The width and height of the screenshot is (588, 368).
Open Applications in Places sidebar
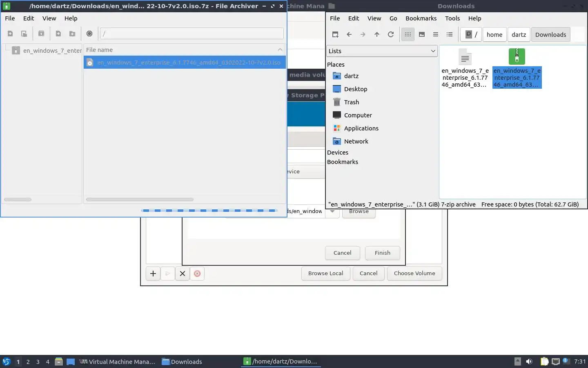[361, 128]
